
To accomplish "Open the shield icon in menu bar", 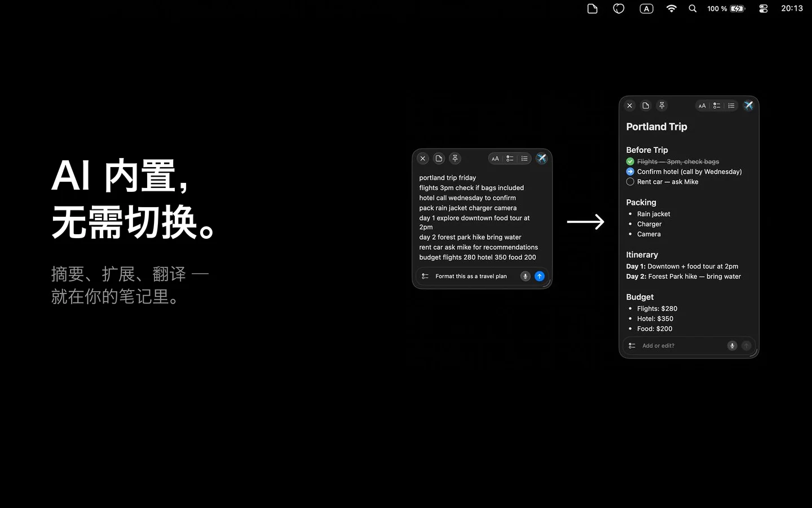I will tap(619, 8).
